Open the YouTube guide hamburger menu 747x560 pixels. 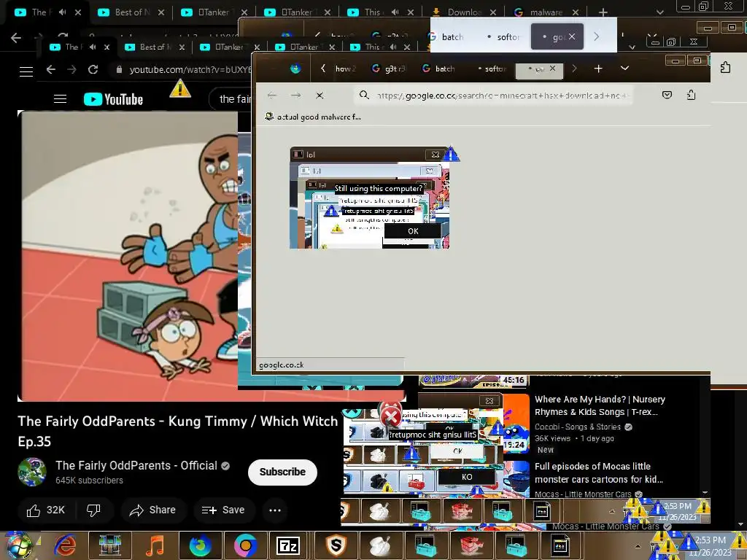point(60,99)
